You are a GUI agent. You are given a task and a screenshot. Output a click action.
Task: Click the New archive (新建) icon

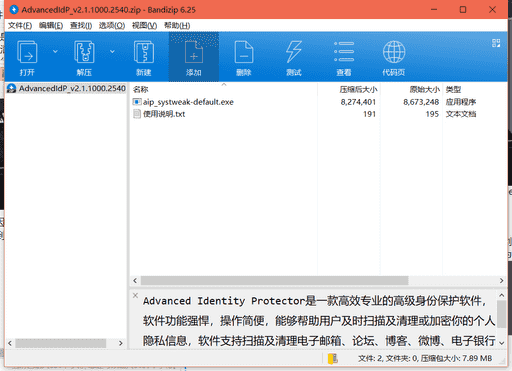pos(144,52)
